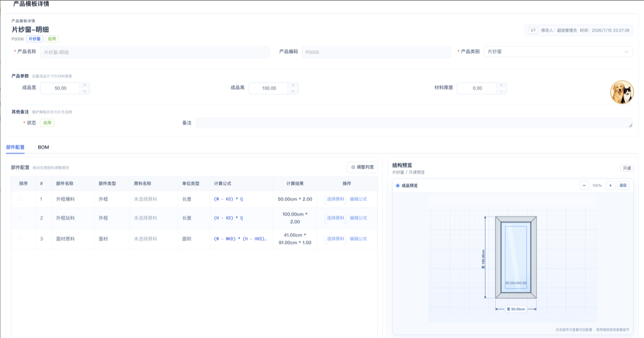This screenshot has width=644, height=338.
Task: Select the 成品预览 radio option
Action: [398, 185]
